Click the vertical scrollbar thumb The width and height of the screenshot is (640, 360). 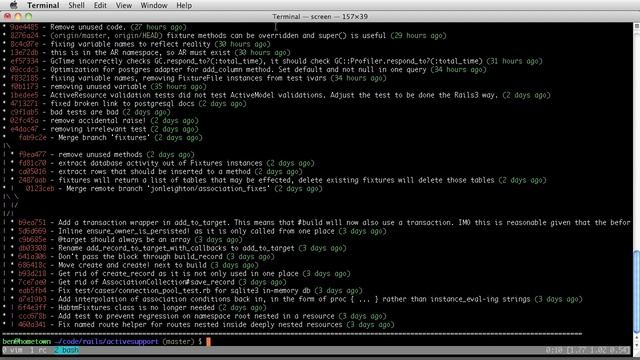tap(636, 292)
